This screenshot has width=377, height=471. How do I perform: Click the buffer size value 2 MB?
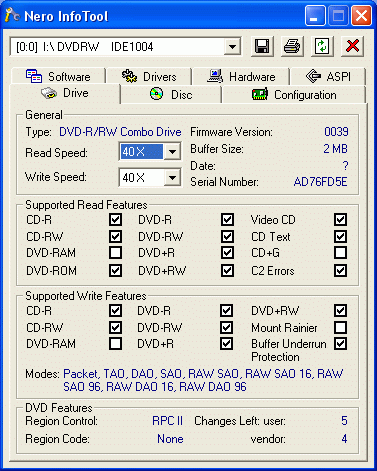[335, 149]
